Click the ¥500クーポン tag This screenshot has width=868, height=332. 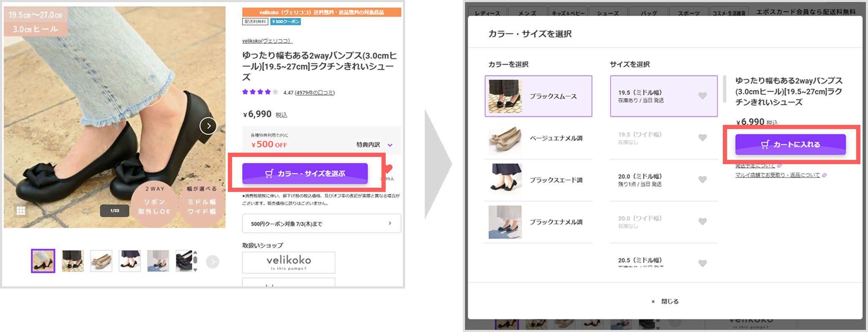point(286,22)
